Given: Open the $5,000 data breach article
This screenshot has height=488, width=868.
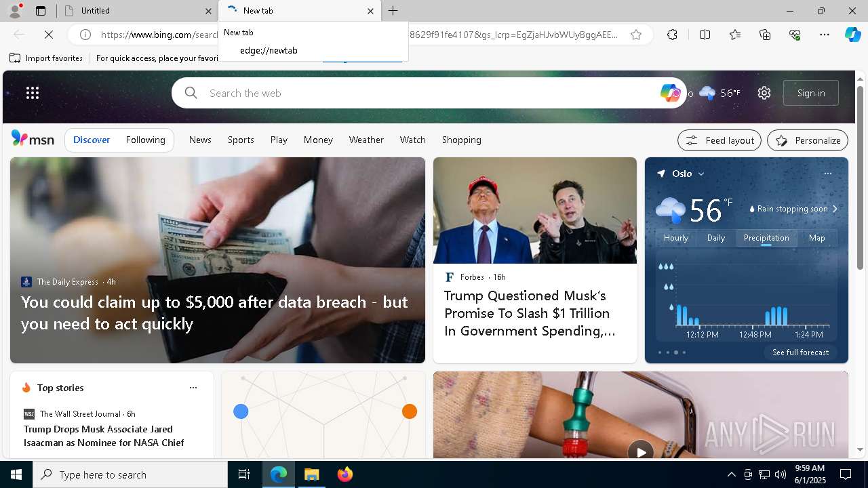Looking at the screenshot, I should click(x=214, y=312).
